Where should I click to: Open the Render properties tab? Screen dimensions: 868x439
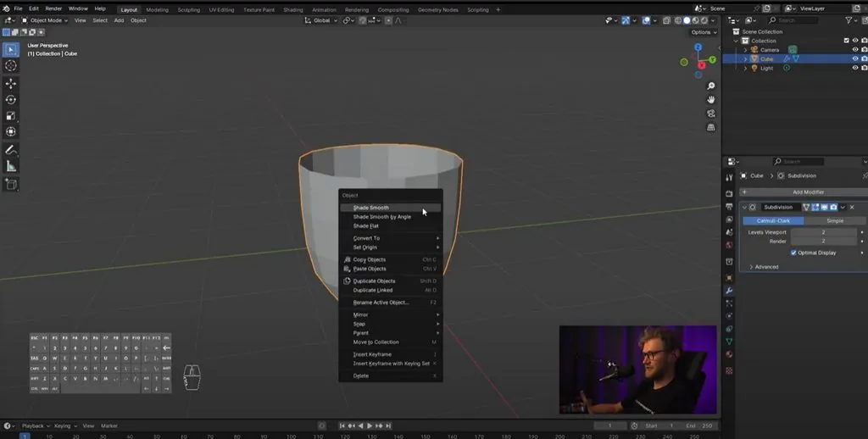(x=729, y=194)
